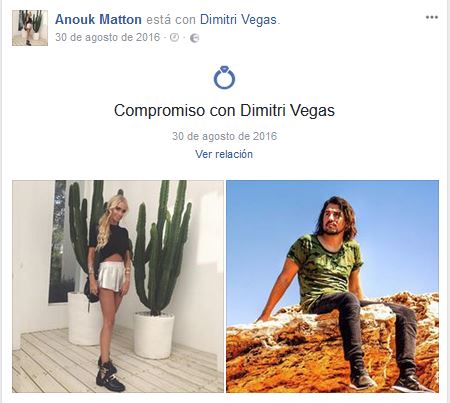Open the right photo of man on rocks
Viewport: 450px width, 403px height.
[333, 286]
